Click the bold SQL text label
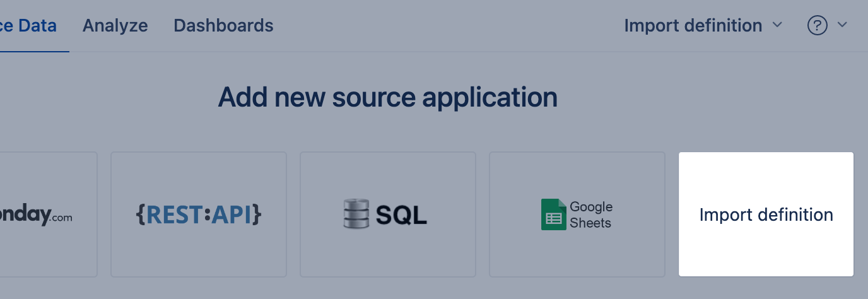This screenshot has width=868, height=299. point(401,215)
